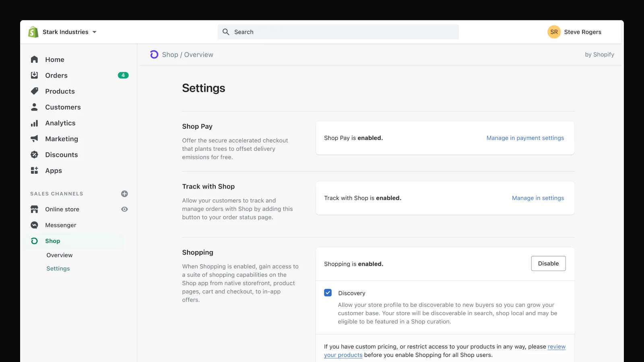Open Settings under Shop

pos(58,269)
